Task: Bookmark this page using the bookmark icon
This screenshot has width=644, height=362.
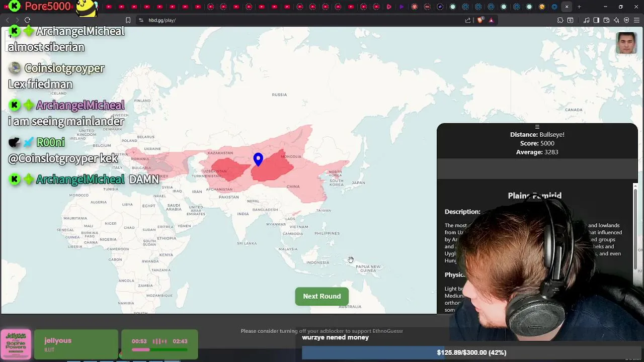Action: pyautogui.click(x=128, y=20)
